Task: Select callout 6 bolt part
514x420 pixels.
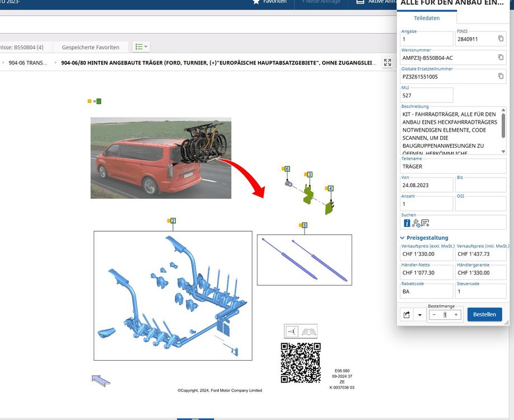Action: click(x=287, y=169)
